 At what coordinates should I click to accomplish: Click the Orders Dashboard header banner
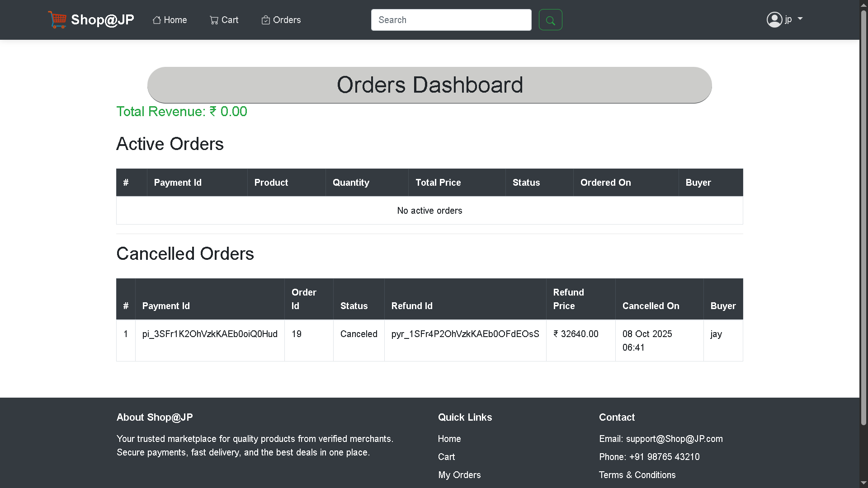(x=429, y=85)
